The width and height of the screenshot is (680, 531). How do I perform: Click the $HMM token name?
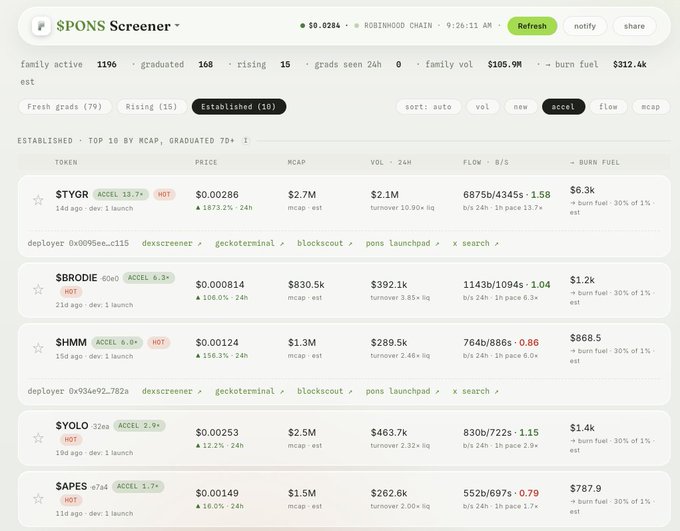click(71, 342)
